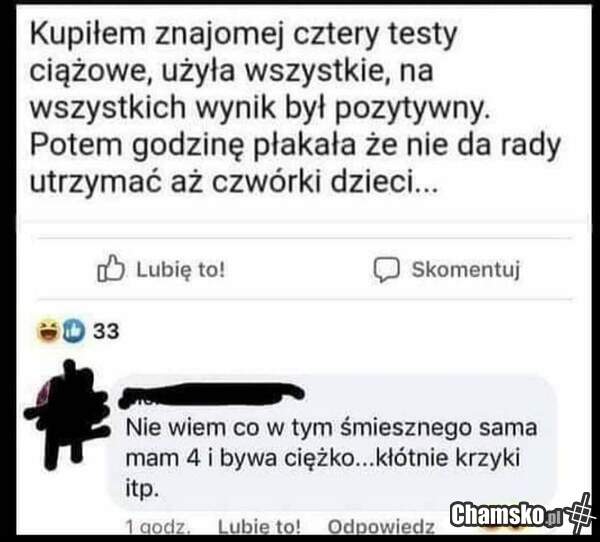This screenshot has height=542, width=600.
Task: Click the speech bubble icon beside Skomentuj
Action: [x=386, y=269]
